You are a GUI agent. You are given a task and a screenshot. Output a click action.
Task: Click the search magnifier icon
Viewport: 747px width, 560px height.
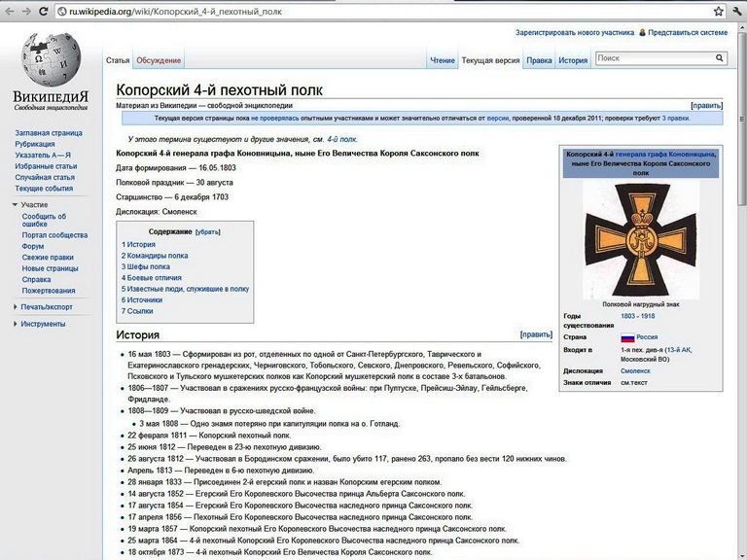tap(720, 58)
